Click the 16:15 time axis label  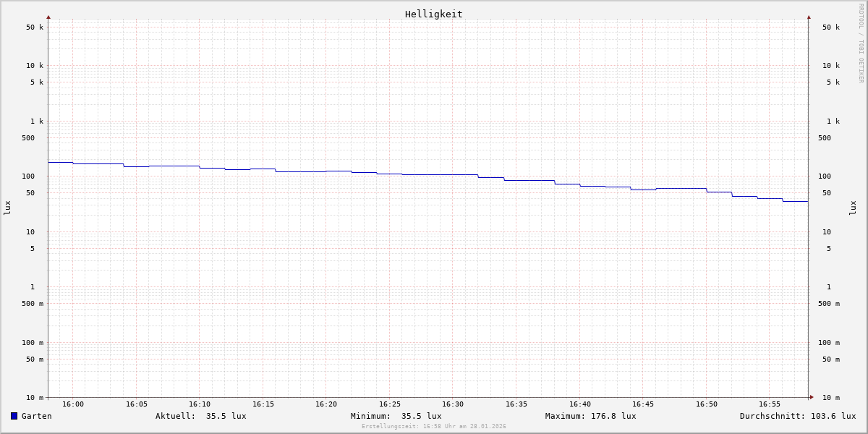click(263, 404)
